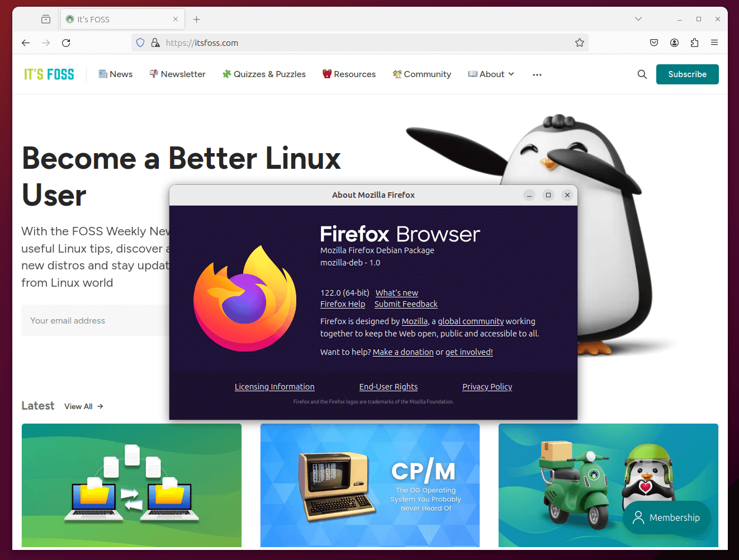Image resolution: width=739 pixels, height=560 pixels.
Task: Expand the About navigation dropdown
Action: click(491, 74)
